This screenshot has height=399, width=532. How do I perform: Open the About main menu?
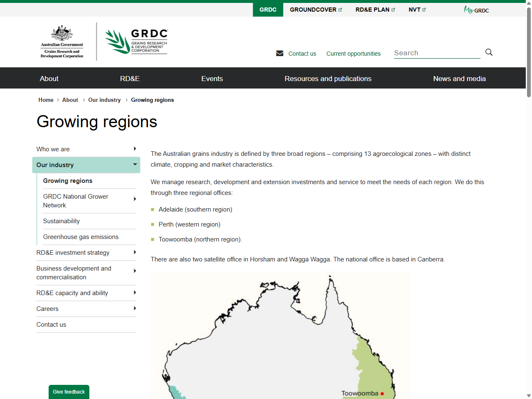49,79
